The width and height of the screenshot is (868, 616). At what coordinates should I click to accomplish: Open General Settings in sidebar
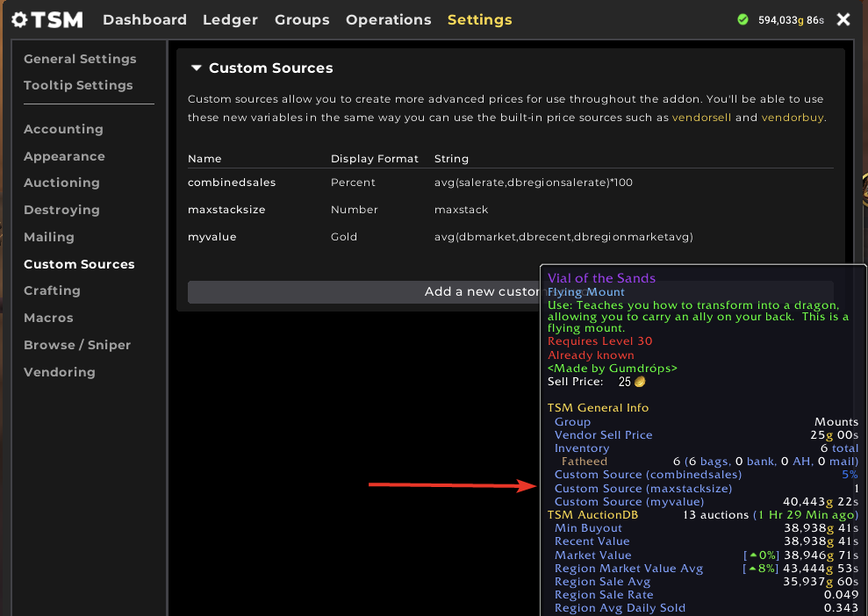80,59
